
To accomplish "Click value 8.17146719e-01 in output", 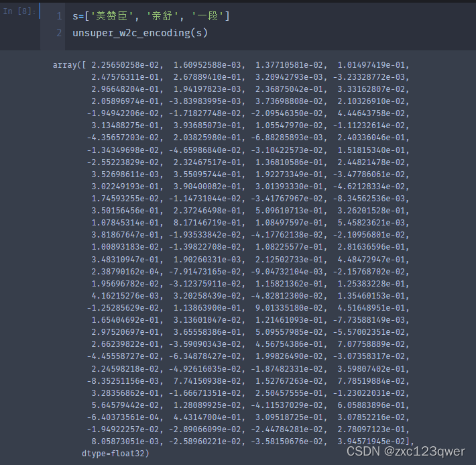I will coord(207,223).
